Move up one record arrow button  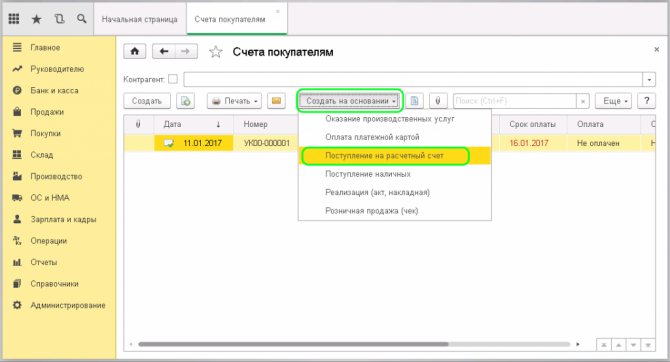point(618,345)
